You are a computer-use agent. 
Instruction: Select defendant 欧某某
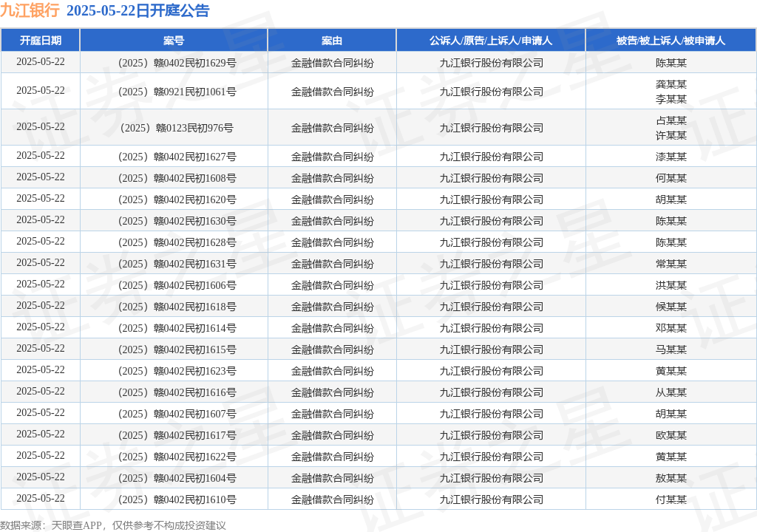point(671,435)
